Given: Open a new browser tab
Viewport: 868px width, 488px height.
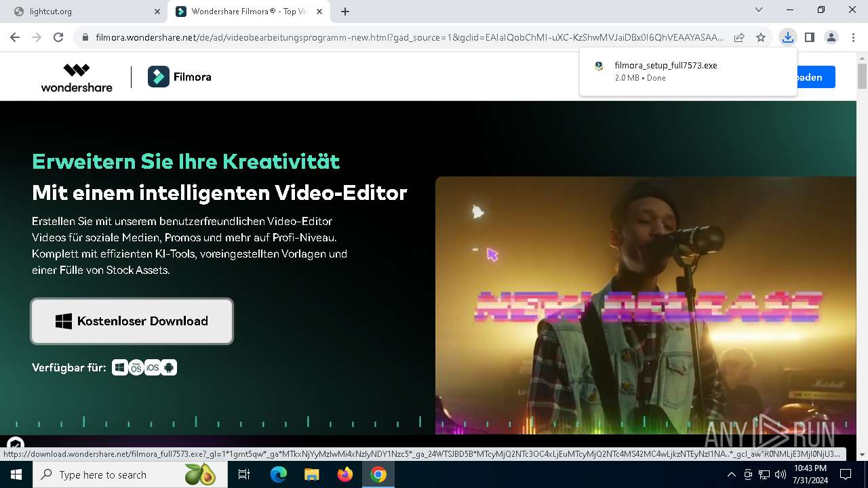Looking at the screenshot, I should (345, 12).
